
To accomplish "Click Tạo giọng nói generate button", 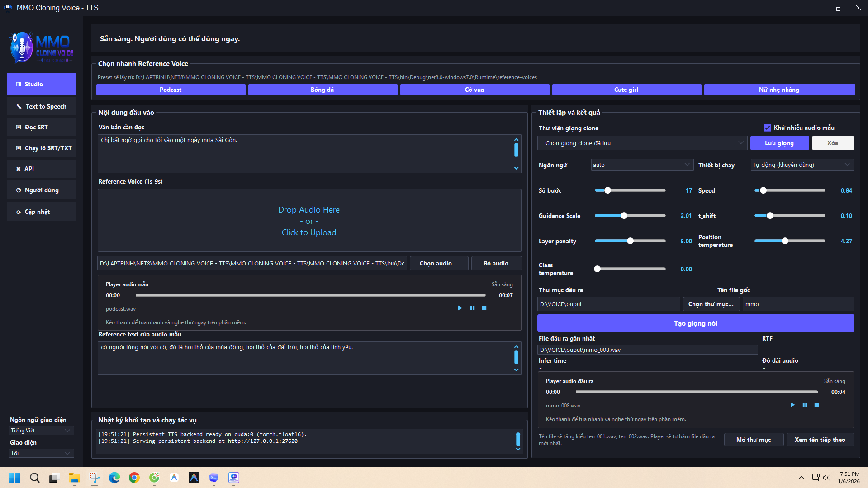I will coord(696,323).
